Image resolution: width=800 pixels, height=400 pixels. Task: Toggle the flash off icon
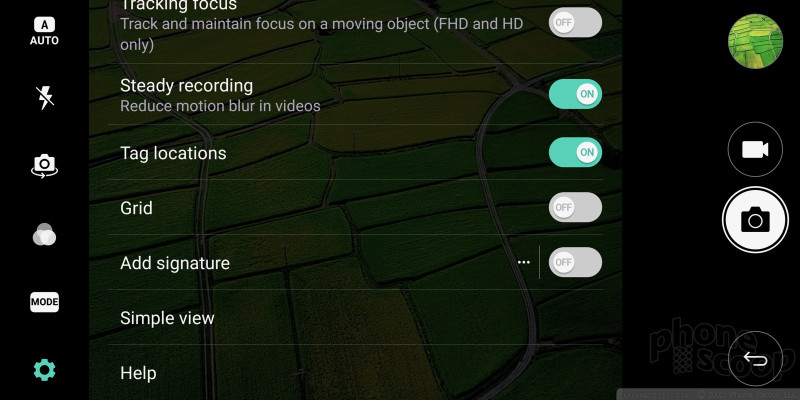pos(45,97)
